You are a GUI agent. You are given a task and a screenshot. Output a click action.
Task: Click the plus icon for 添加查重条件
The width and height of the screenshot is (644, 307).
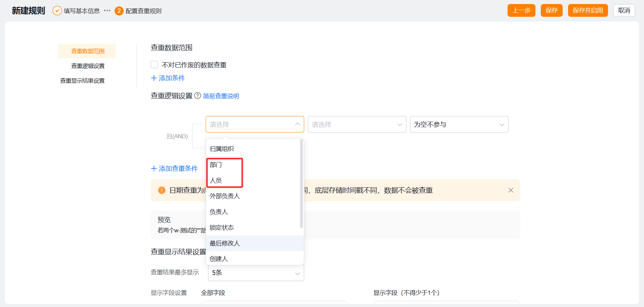(154, 168)
